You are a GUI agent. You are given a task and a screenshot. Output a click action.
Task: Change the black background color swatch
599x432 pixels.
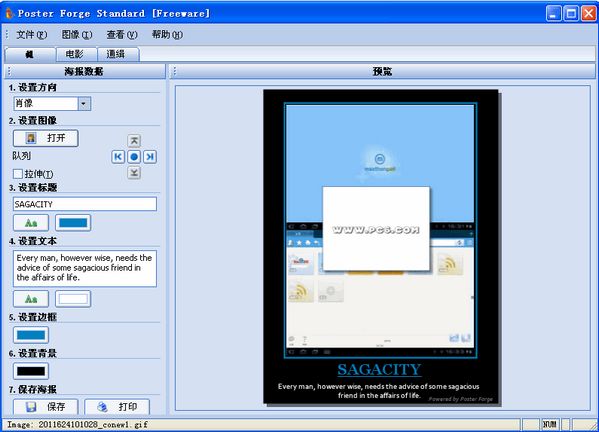[31, 371]
